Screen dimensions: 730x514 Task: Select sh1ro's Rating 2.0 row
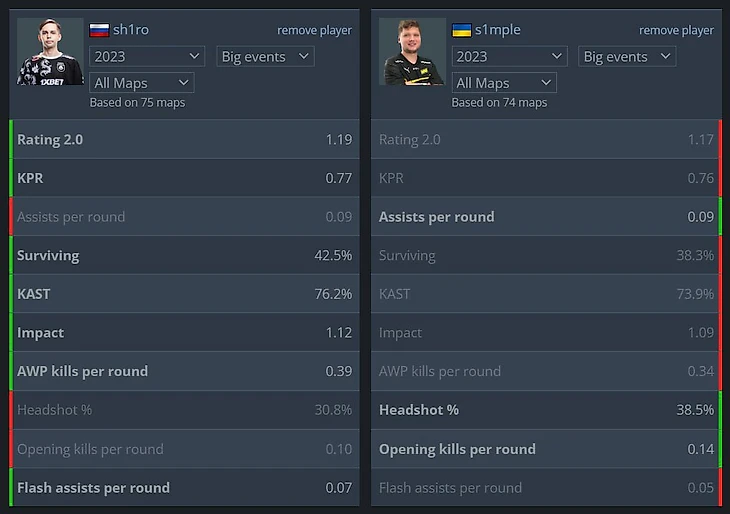pos(184,139)
